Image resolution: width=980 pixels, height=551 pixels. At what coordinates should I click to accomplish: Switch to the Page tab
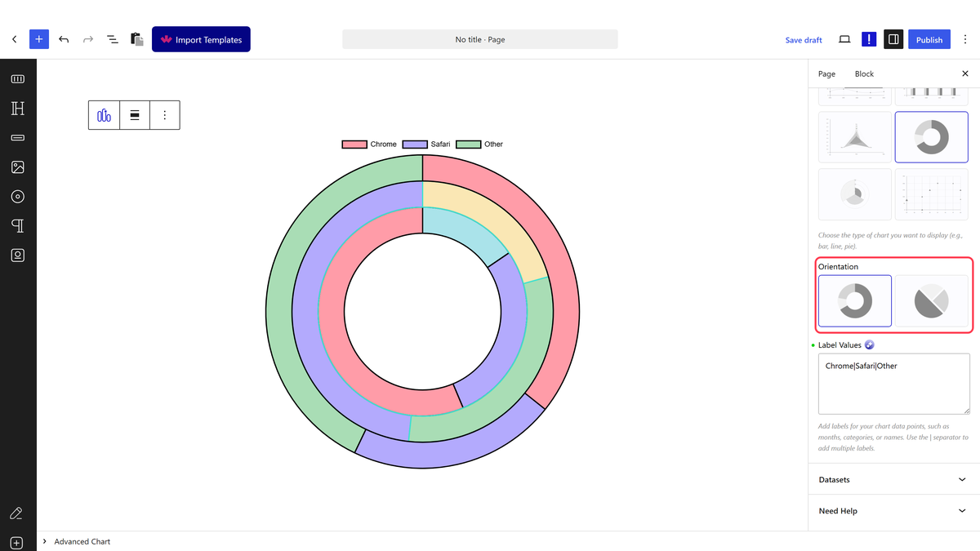826,73
